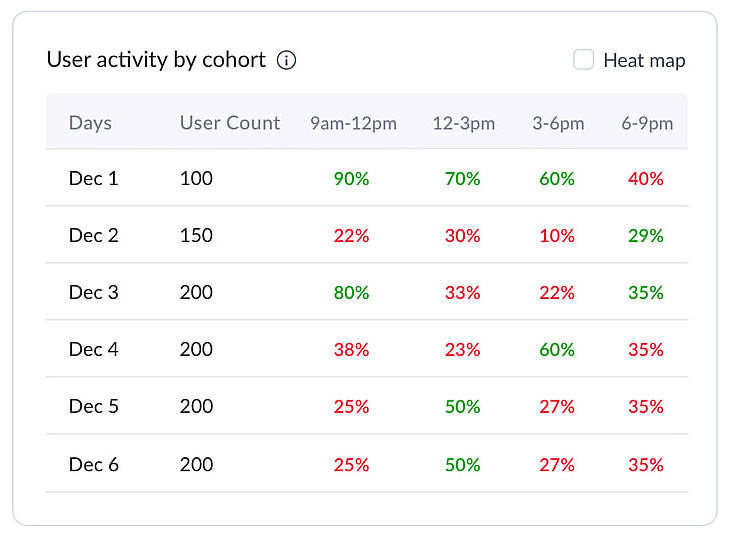Click the info icon beside the title

286,60
